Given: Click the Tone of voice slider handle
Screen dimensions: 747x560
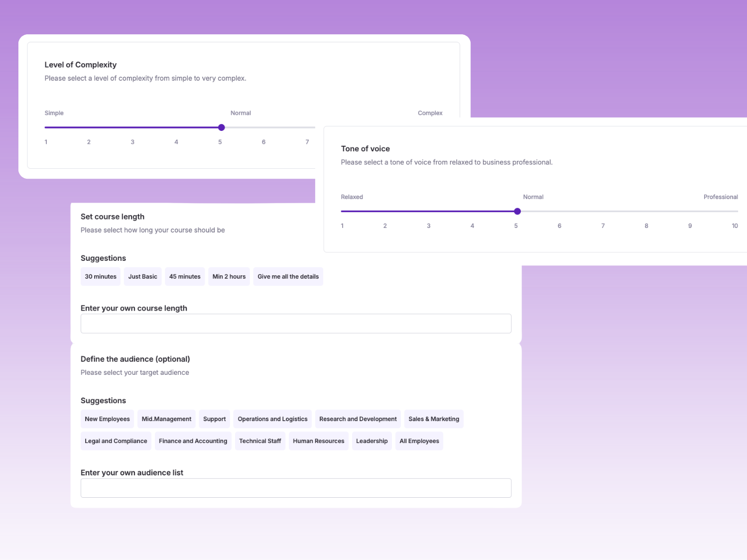Looking at the screenshot, I should click(x=517, y=212).
